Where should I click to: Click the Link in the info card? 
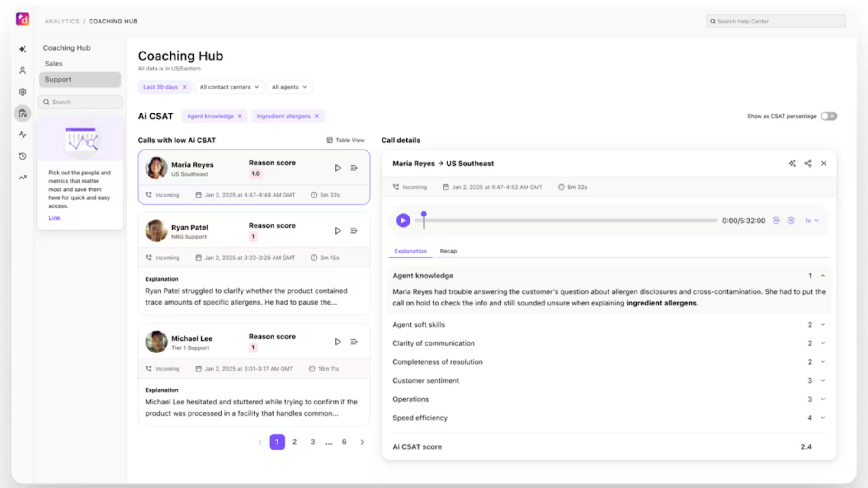click(54, 218)
